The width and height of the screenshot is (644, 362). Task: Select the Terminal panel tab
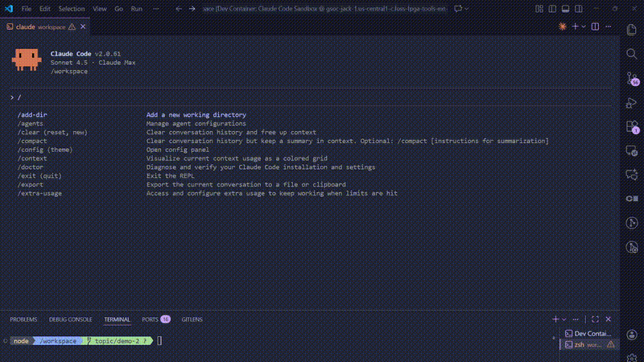[117, 319]
